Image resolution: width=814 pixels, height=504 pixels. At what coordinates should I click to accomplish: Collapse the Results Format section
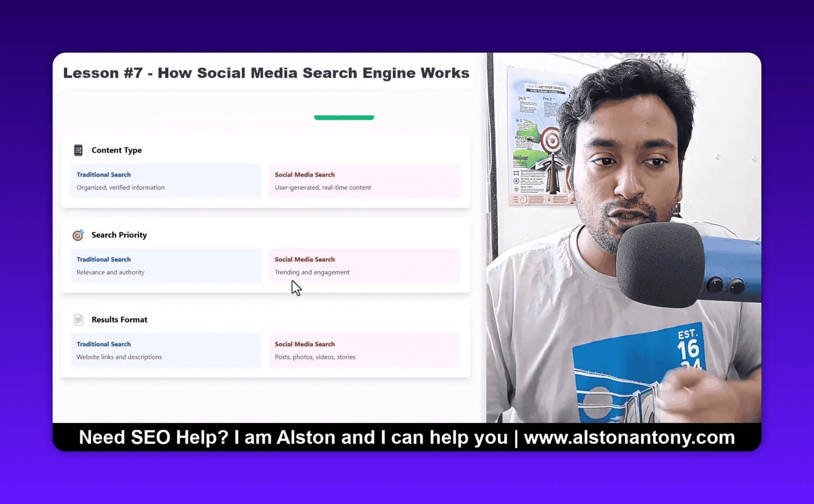pos(120,320)
